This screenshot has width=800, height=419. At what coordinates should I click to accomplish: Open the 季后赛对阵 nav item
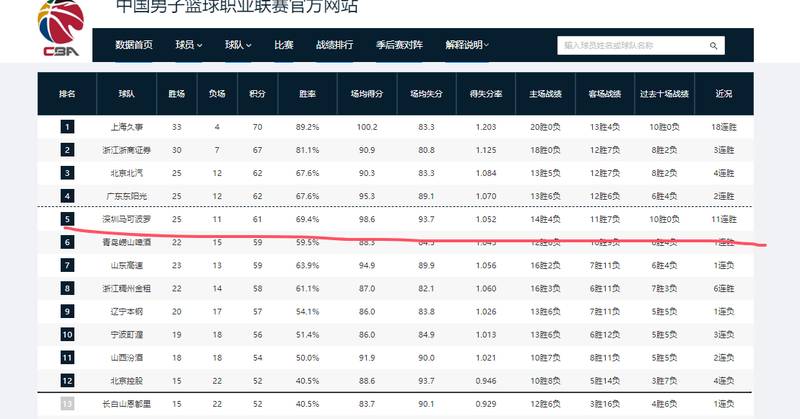(x=399, y=45)
